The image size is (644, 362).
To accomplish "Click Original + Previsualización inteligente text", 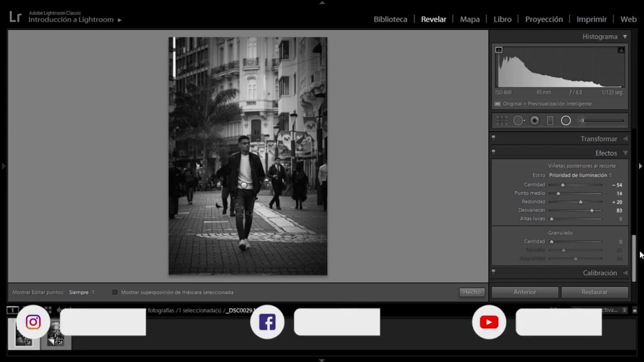I will pyautogui.click(x=547, y=104).
